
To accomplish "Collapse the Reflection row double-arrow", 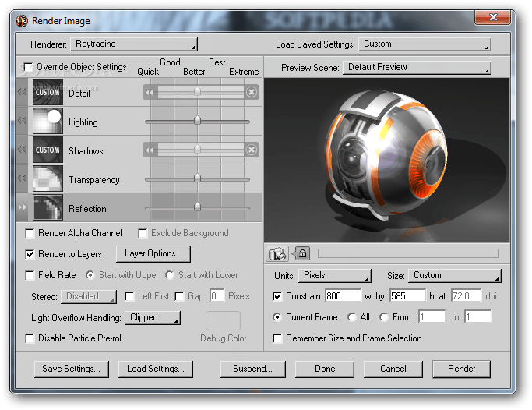I will [22, 207].
